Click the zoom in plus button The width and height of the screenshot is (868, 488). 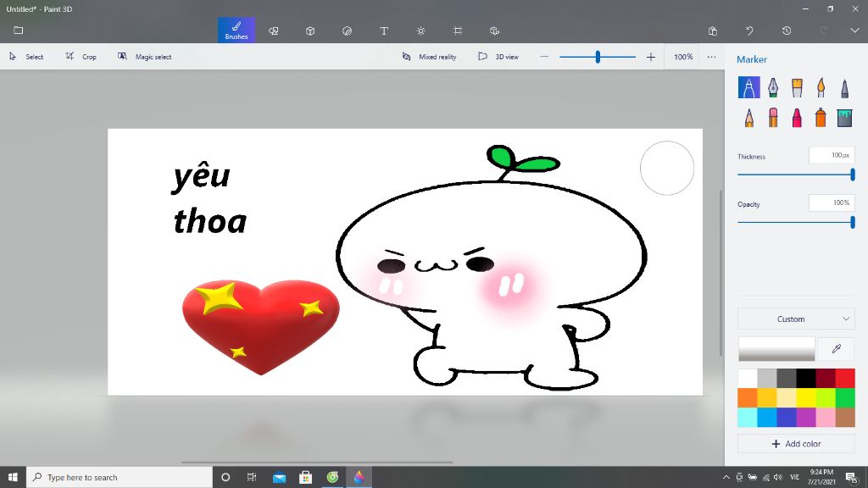[x=651, y=57]
